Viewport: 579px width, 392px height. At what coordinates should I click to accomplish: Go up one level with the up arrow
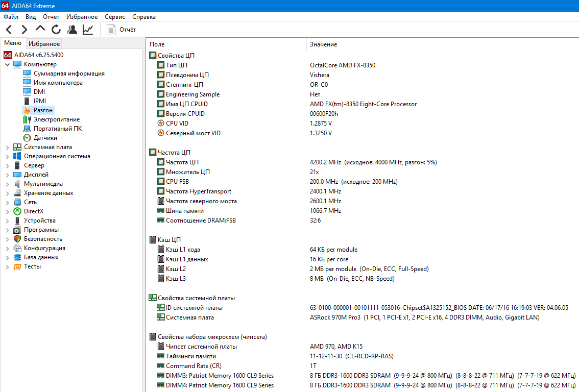pos(40,29)
